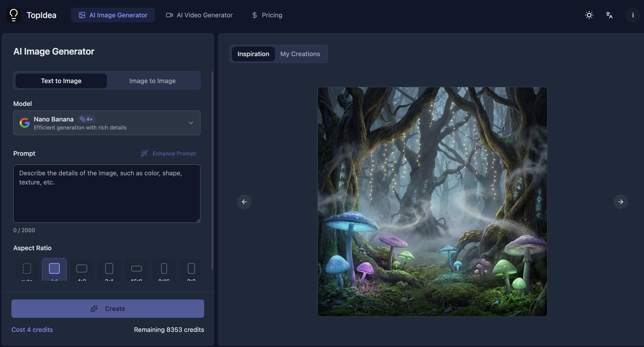Click the magic wand icon beside Enhance Prompt
The height and width of the screenshot is (347, 644).
[145, 153]
